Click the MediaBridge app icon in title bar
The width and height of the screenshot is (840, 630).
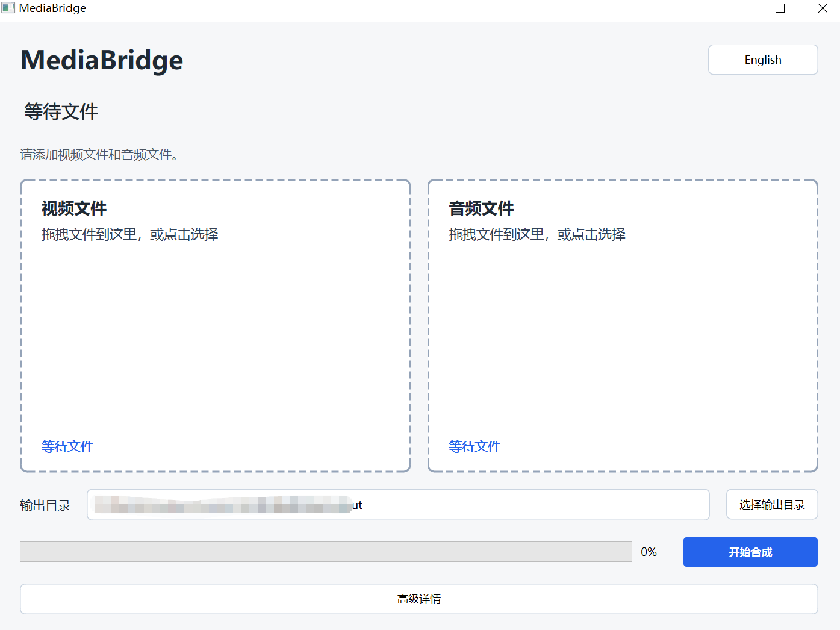click(x=8, y=8)
